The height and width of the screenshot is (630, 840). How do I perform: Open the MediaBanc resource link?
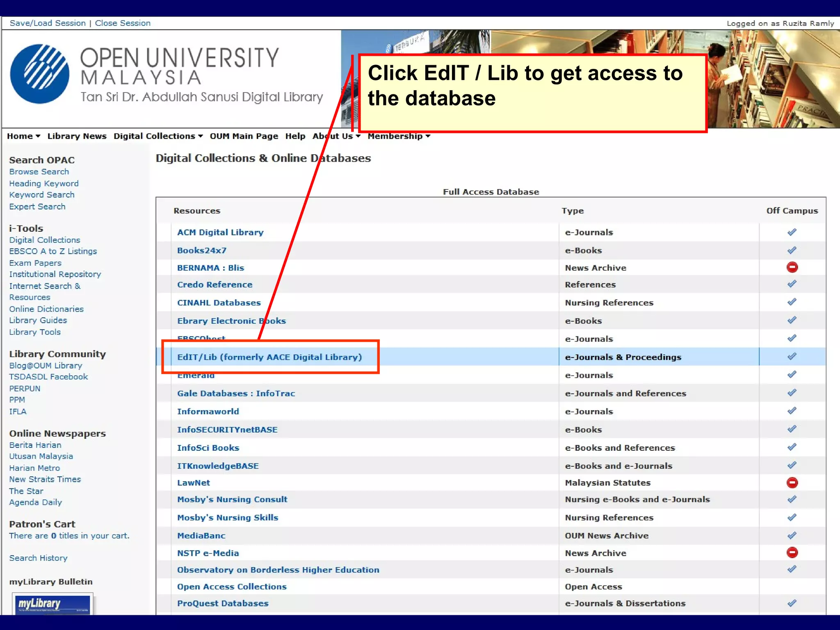tap(201, 536)
